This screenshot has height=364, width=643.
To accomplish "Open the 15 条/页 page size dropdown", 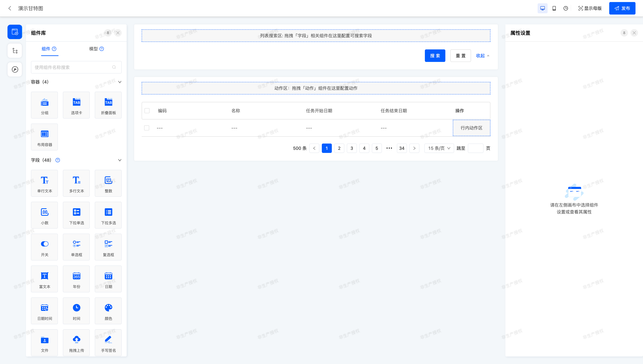I will (439, 148).
